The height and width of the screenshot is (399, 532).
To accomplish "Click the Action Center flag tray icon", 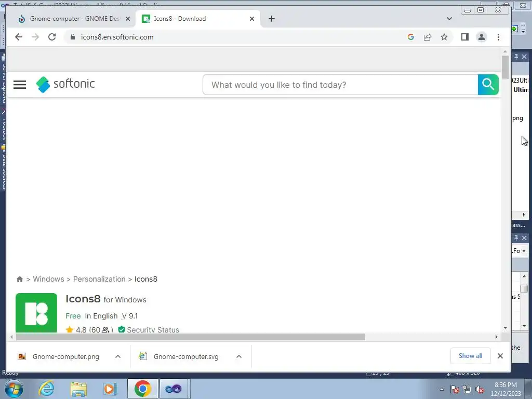I will (455, 389).
